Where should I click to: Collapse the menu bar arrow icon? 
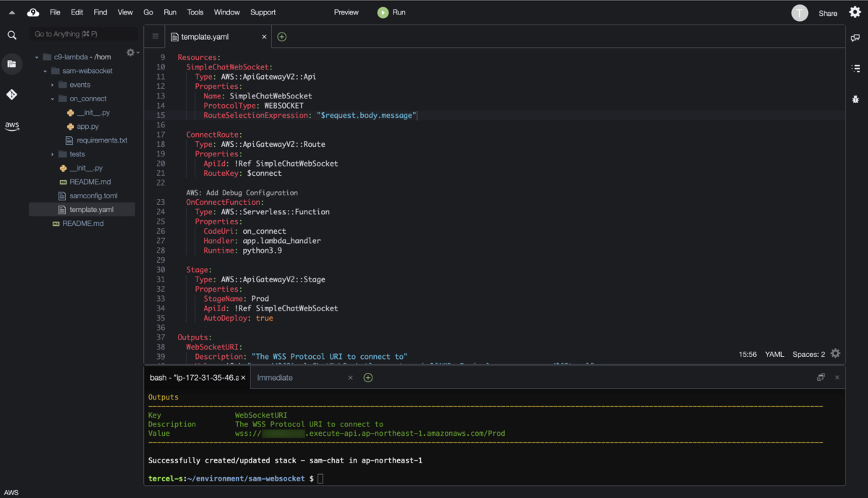pos(12,12)
